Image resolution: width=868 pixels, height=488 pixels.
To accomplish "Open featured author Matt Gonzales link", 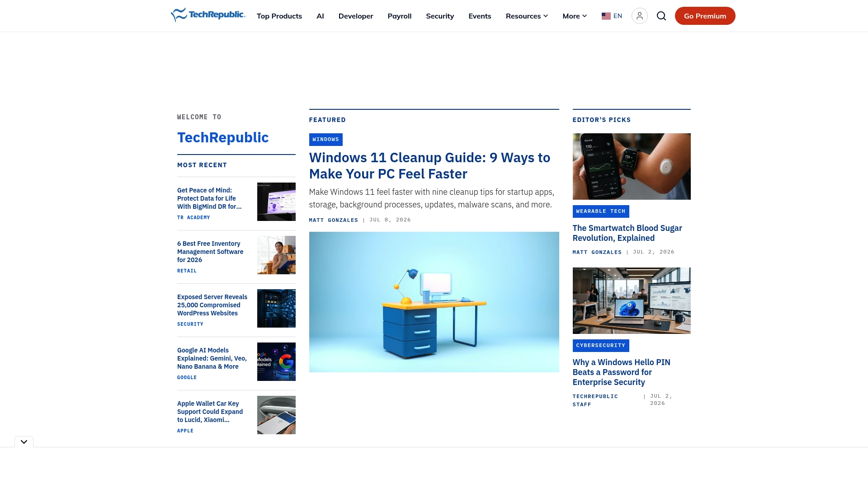I will pyautogui.click(x=333, y=220).
